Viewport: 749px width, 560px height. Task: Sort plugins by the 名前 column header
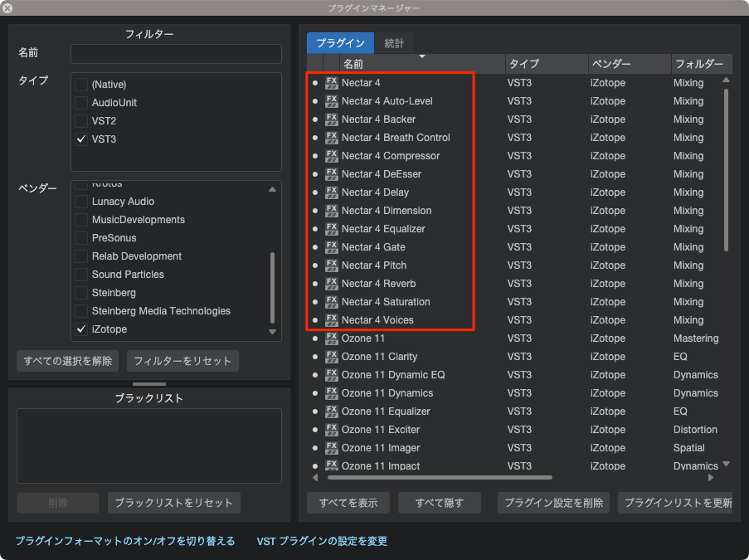[x=422, y=64]
